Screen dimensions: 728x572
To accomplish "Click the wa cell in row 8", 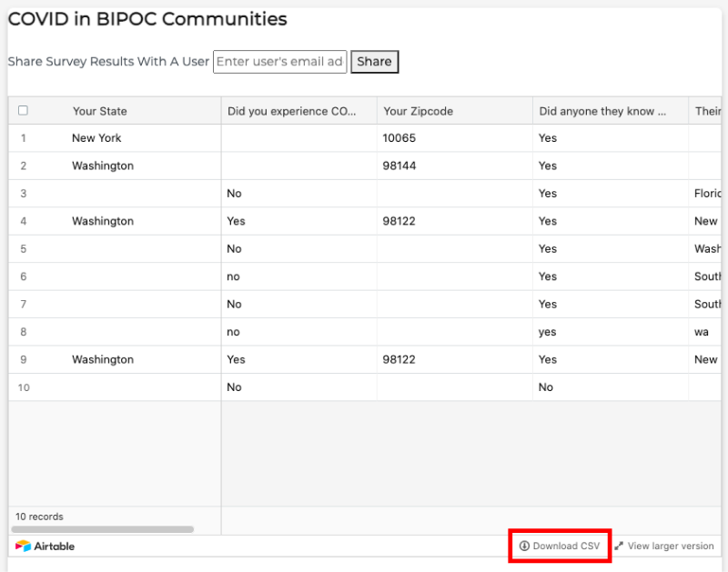I will (x=704, y=332).
